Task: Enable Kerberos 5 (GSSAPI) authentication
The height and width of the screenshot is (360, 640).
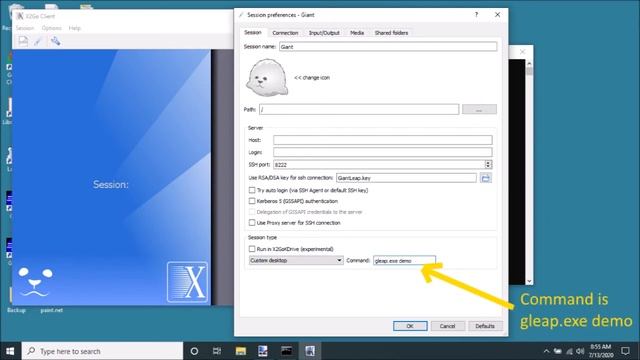Action: pos(252,201)
